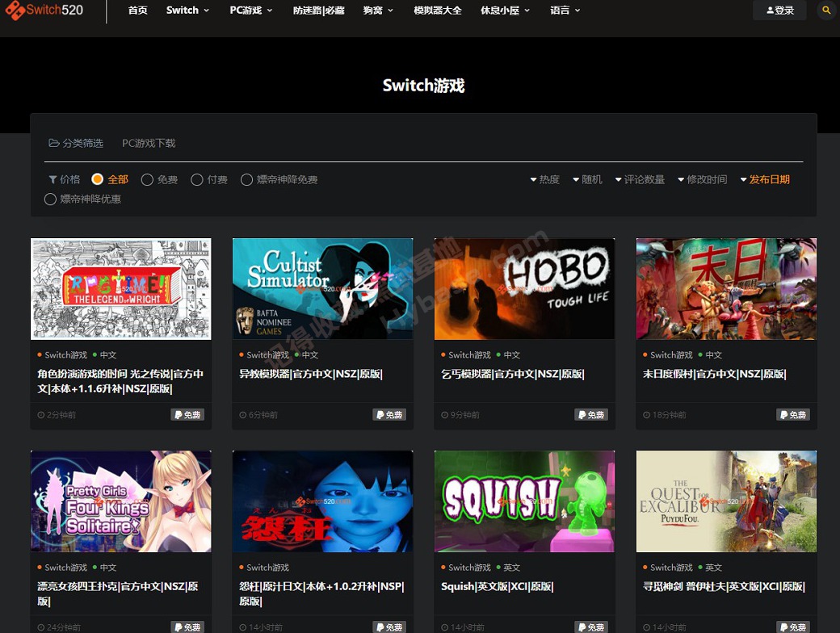Open 漂亮女孩四王扑克 title link

click(x=118, y=594)
